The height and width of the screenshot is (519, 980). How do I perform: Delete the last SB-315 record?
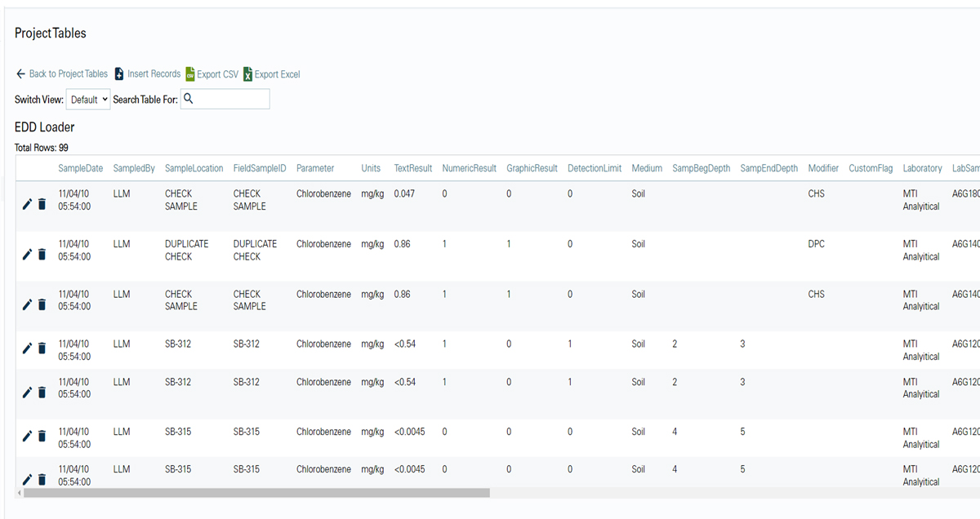42,479
